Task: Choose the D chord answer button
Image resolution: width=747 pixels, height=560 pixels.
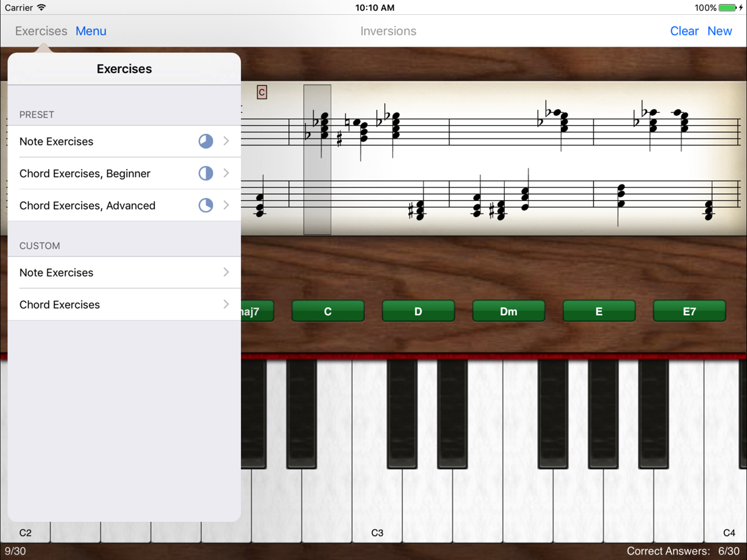Action: click(x=418, y=311)
